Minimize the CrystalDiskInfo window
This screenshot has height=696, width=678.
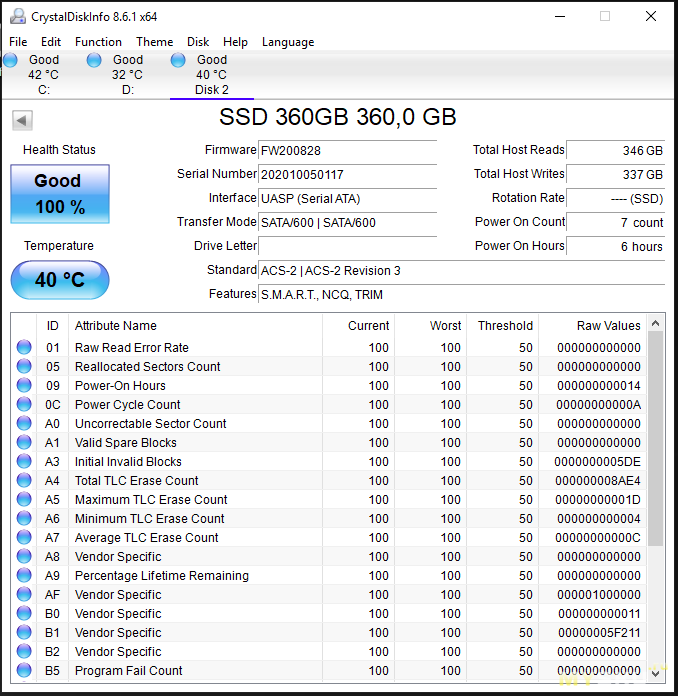(x=560, y=16)
